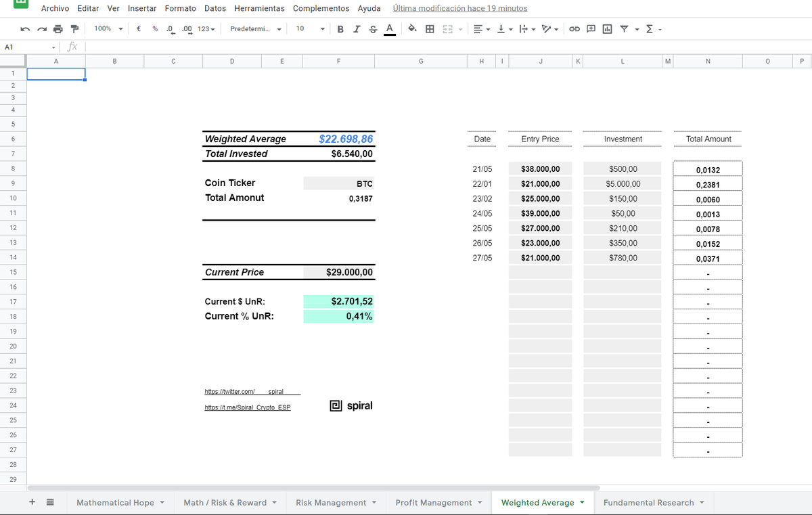Viewport: 812px width, 515px height.
Task: Redo the last undone action
Action: click(41, 29)
